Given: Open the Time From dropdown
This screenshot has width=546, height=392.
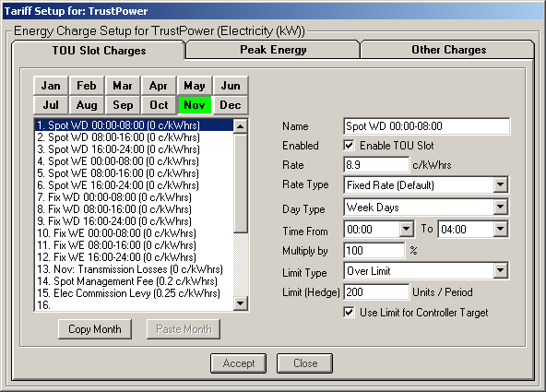Looking at the screenshot, I should pos(406,230).
